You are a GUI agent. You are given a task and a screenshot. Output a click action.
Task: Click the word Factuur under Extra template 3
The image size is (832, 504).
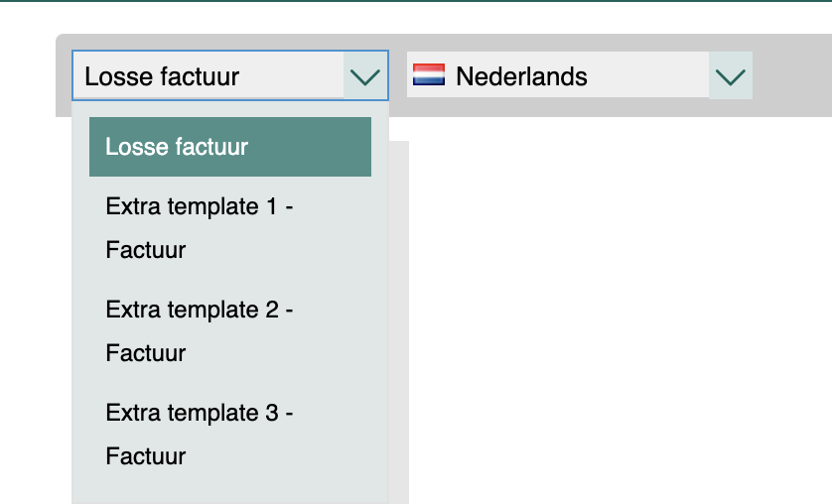point(146,456)
